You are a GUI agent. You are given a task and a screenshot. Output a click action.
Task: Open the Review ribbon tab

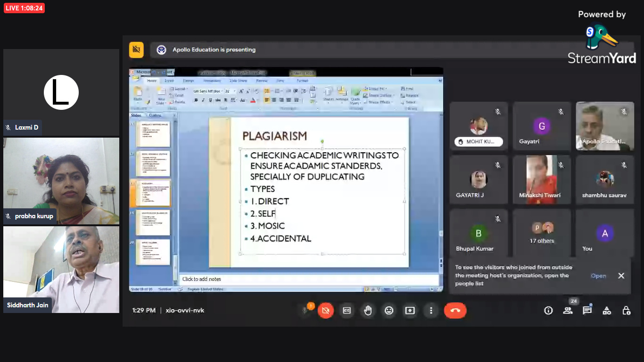[x=262, y=81]
